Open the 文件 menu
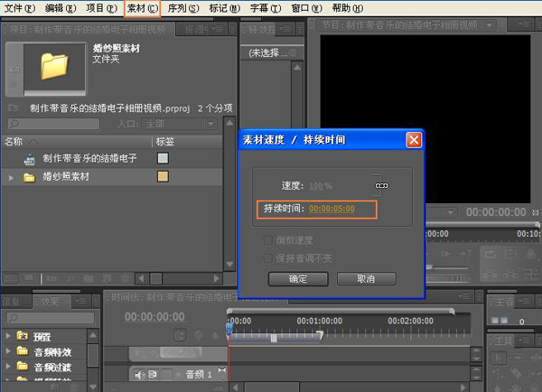542x392 pixels. pos(19,8)
